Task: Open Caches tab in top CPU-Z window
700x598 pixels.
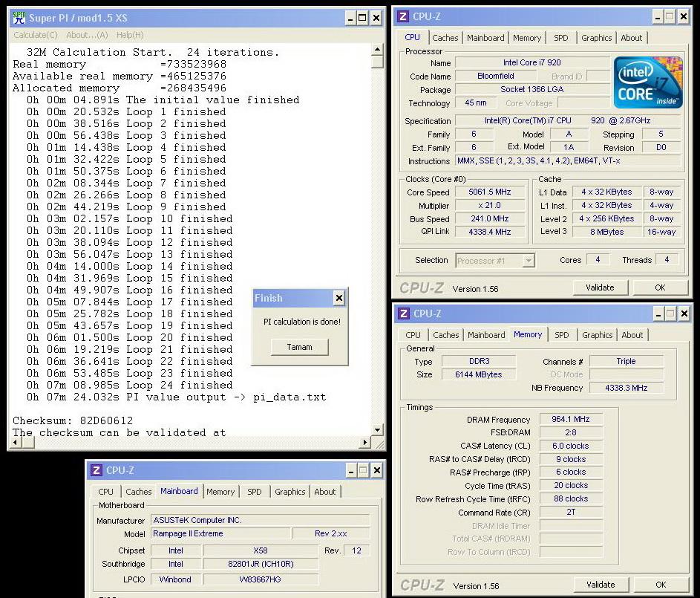Action: 445,38
